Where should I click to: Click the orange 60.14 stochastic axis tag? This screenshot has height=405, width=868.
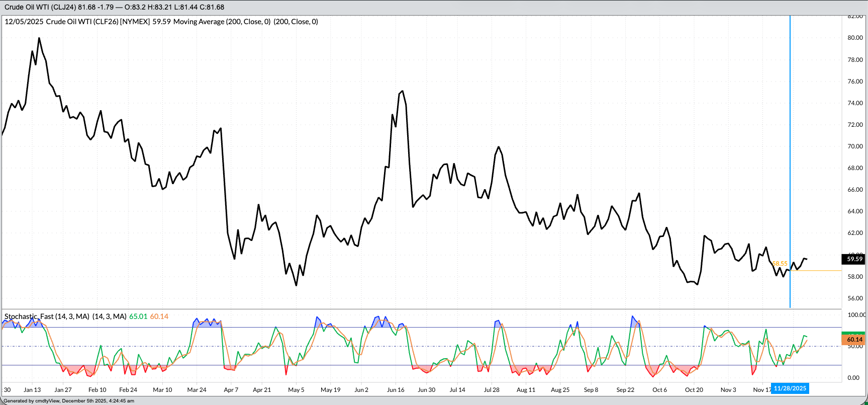854,340
